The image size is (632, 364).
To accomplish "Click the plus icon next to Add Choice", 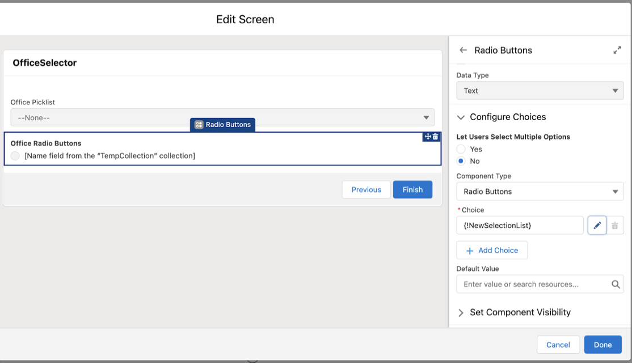I will click(470, 250).
